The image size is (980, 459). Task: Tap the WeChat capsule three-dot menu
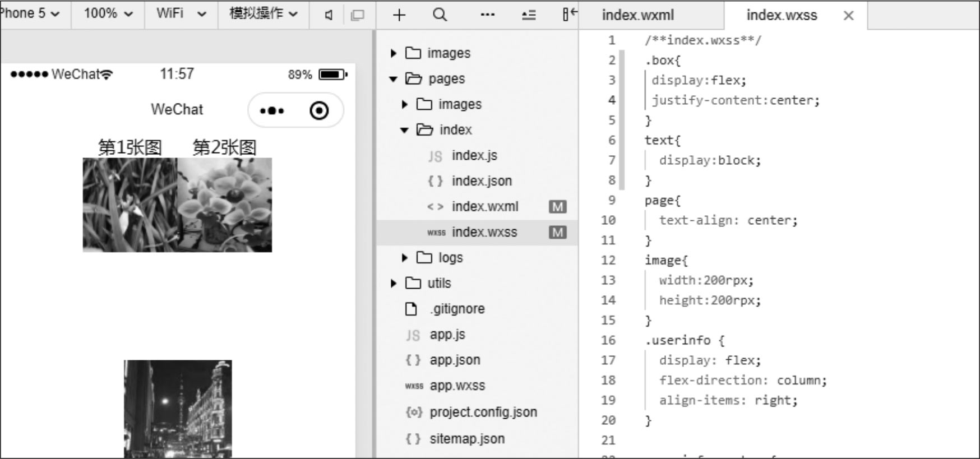pyautogui.click(x=272, y=111)
